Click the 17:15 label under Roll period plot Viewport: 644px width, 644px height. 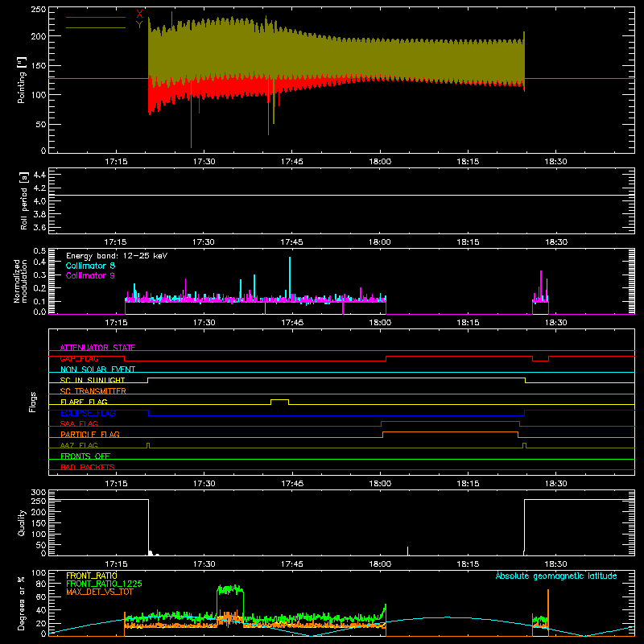tap(116, 242)
